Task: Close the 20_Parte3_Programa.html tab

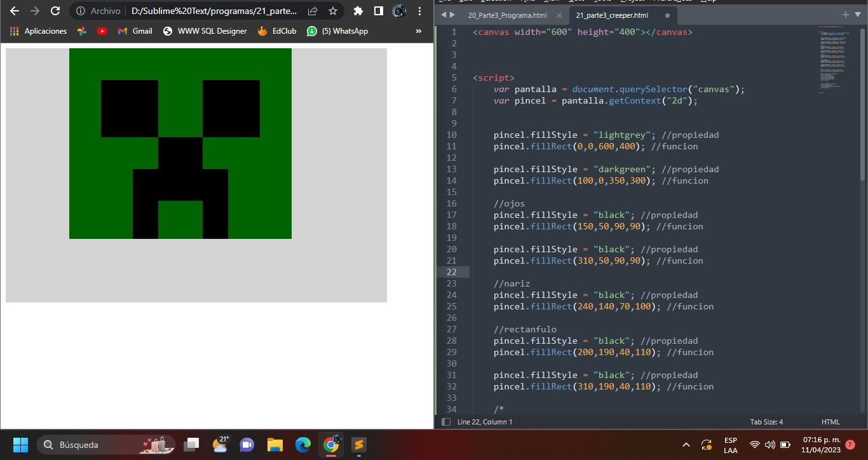Action: [x=559, y=15]
